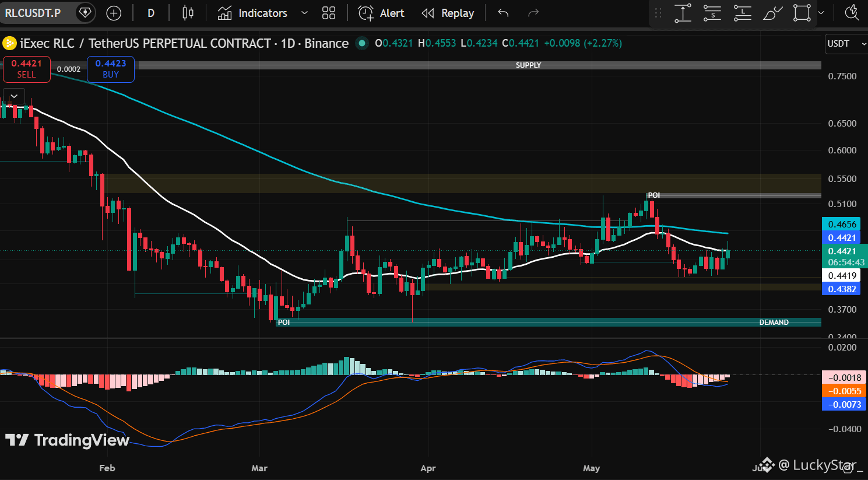Select the long position drawing tool

coord(742,13)
